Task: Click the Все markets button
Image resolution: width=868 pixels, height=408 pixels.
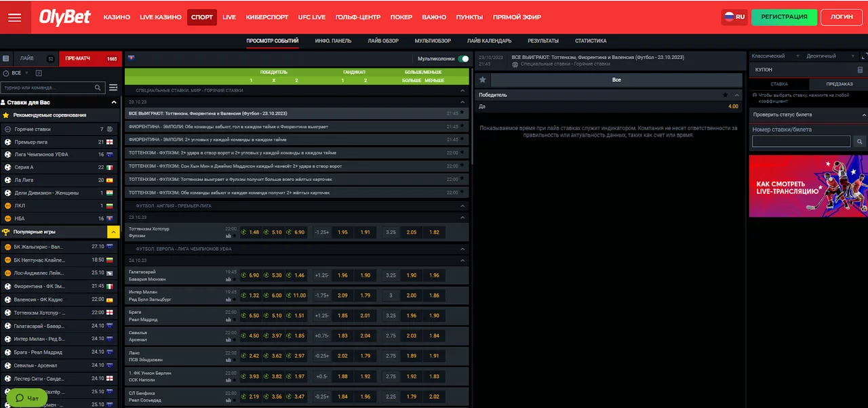Action: pos(616,80)
